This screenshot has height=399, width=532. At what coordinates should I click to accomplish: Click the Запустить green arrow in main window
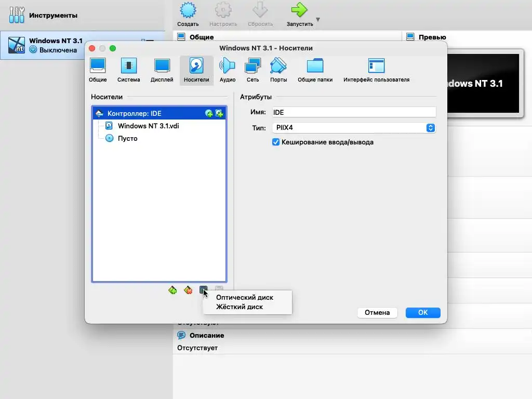click(299, 14)
